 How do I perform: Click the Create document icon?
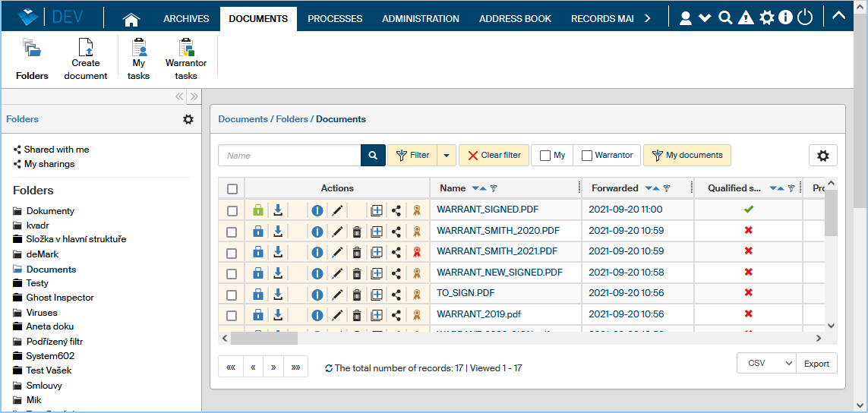pyautogui.click(x=85, y=48)
